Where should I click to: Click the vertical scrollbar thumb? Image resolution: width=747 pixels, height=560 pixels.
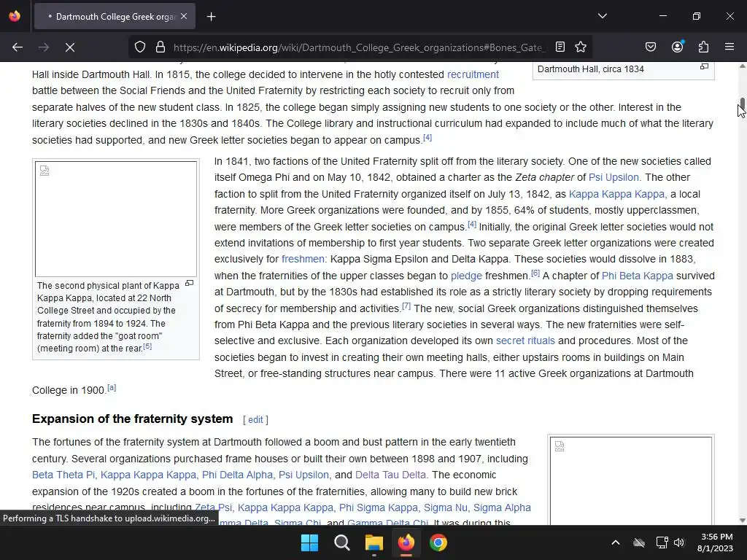(742, 105)
